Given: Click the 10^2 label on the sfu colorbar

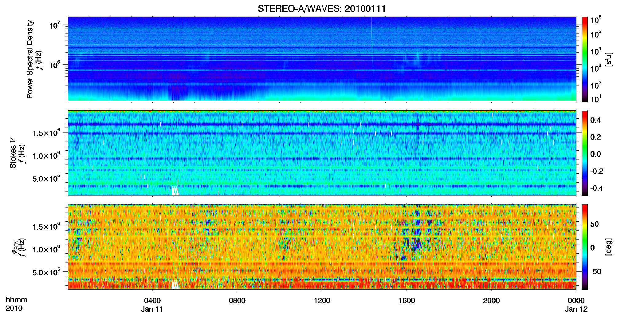Looking at the screenshot, I should 596,85.
